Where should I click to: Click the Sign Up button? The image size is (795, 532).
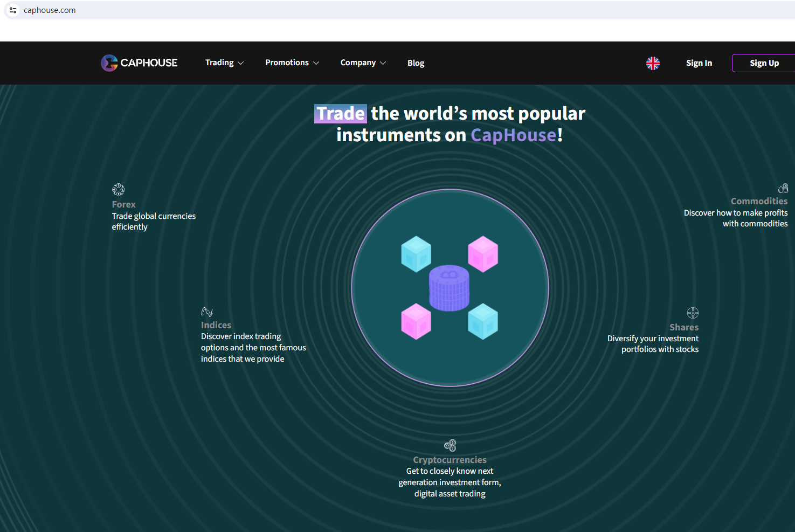point(764,63)
